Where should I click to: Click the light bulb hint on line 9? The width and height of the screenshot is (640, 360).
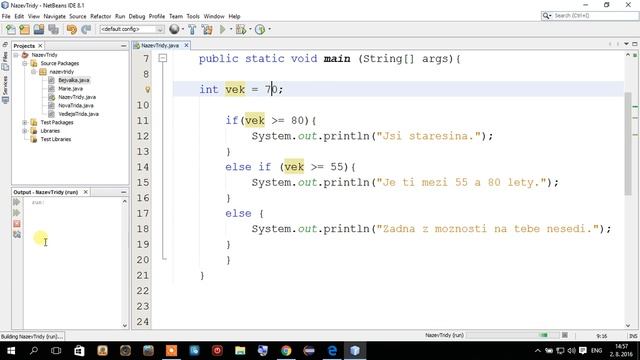click(148, 89)
